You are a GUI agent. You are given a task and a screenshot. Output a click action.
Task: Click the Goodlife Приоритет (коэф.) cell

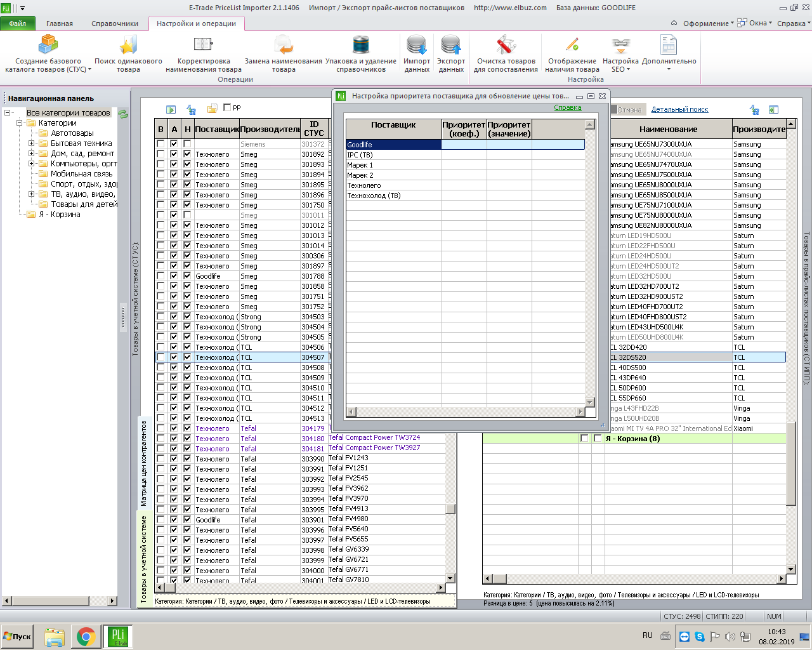[x=464, y=145]
